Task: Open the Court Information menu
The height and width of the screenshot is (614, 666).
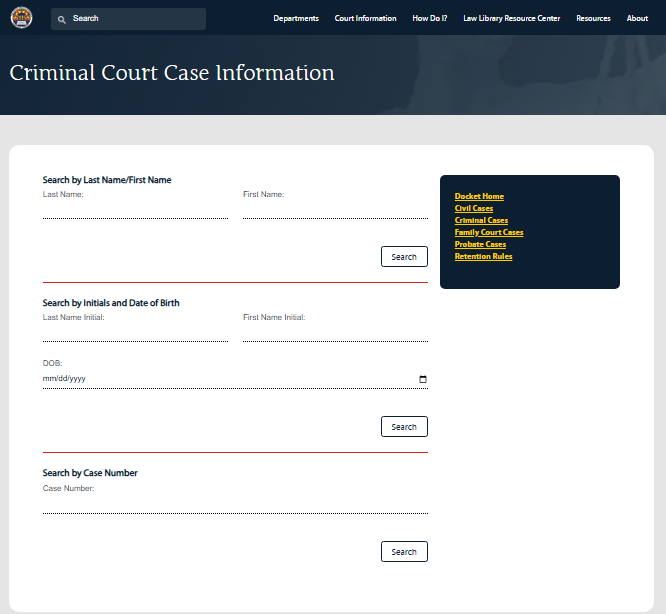Action: point(365,18)
